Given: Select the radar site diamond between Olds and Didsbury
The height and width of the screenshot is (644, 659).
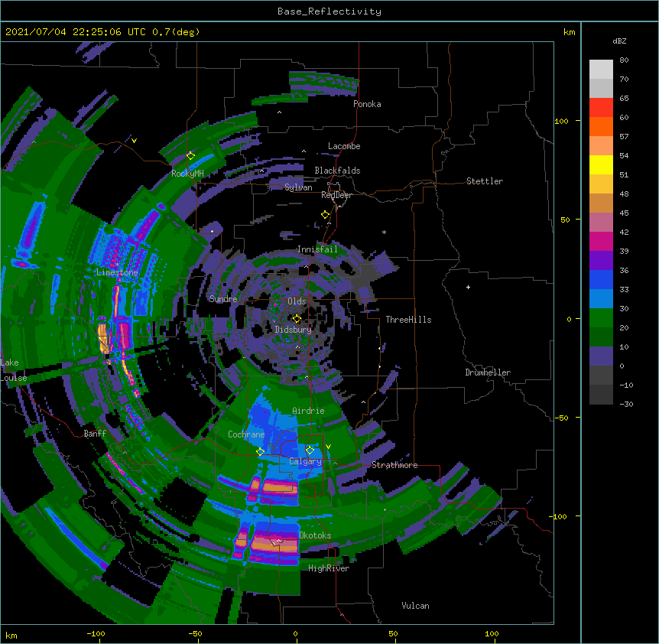Looking at the screenshot, I should coord(297,319).
